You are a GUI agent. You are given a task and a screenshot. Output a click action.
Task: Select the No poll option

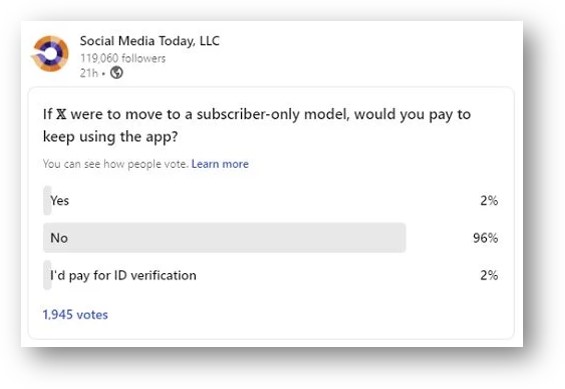click(x=271, y=238)
